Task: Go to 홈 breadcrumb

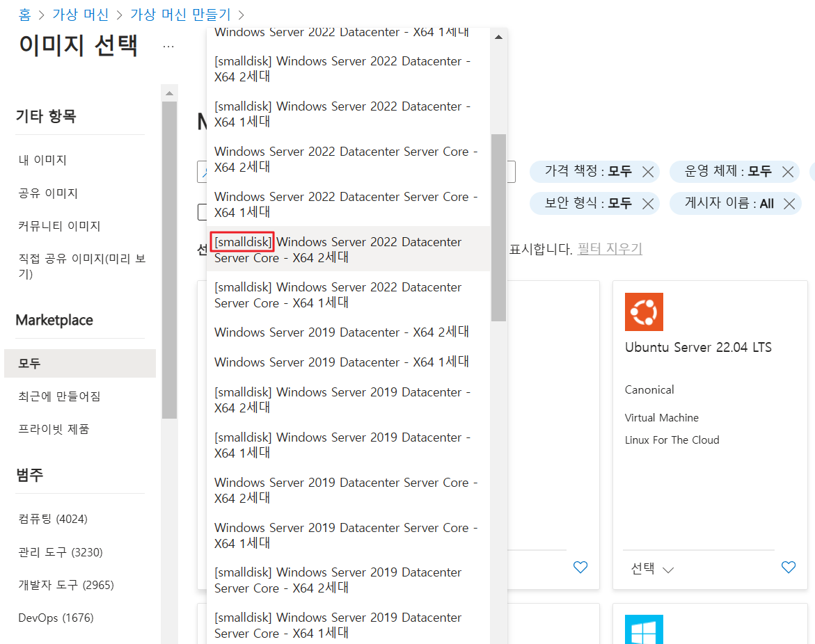Action: point(24,15)
